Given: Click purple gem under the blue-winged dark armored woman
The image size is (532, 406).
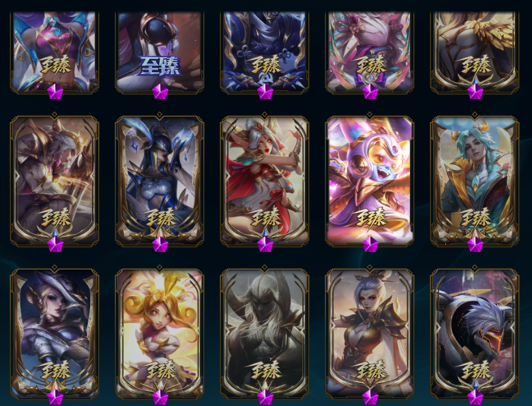Looking at the screenshot, I should tap(160, 244).
